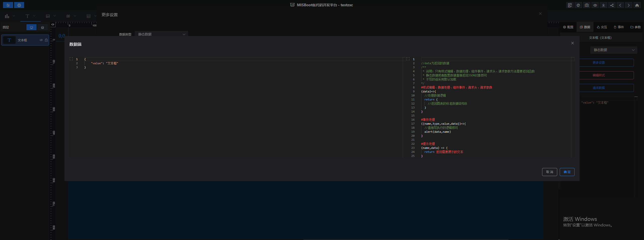Select the widgets component icon
644x240 pixels.
point(68,16)
